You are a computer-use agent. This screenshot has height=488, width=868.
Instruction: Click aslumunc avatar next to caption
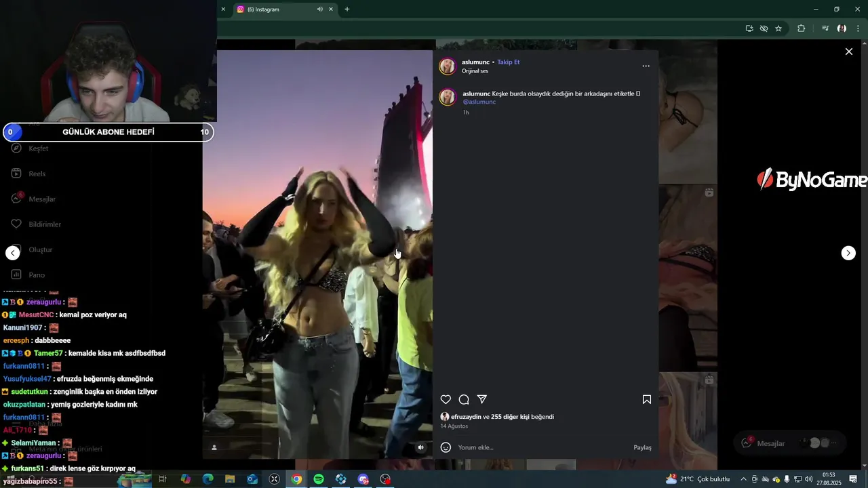pyautogui.click(x=448, y=97)
